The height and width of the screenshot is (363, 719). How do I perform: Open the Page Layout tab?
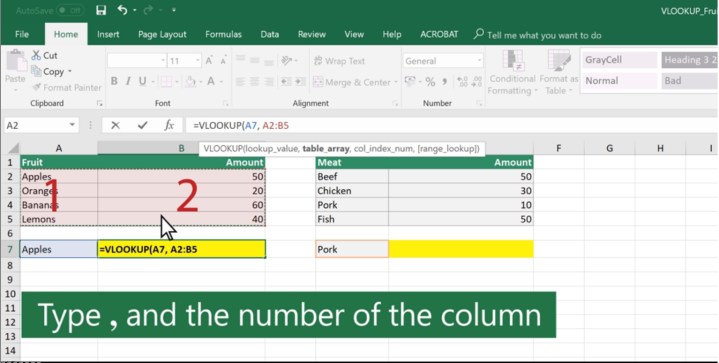(x=162, y=34)
